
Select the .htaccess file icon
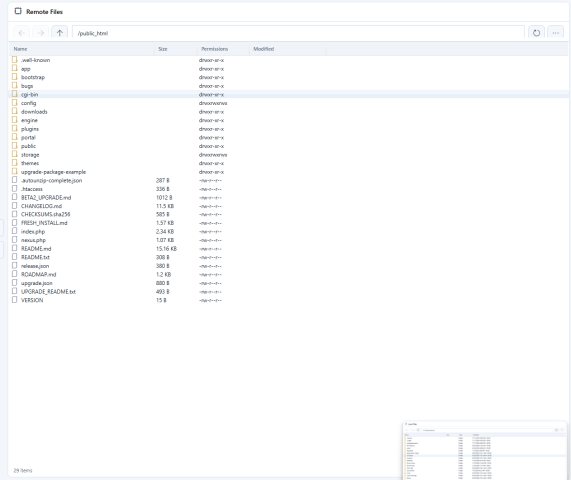point(15,189)
